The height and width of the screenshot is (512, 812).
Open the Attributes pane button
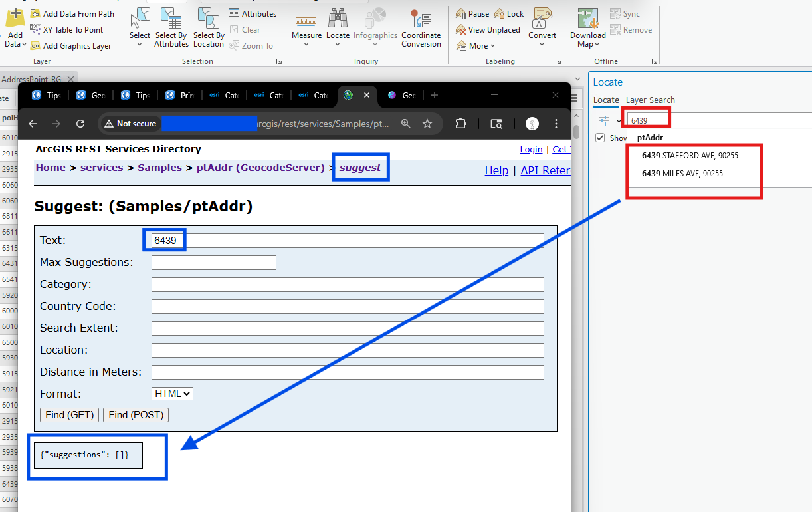253,14
